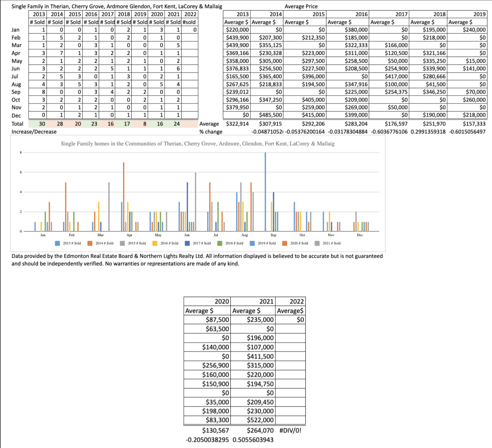The width and height of the screenshot is (492, 448).
Task: Select the 2016 # Sold legend swatch
Action: pos(155,243)
